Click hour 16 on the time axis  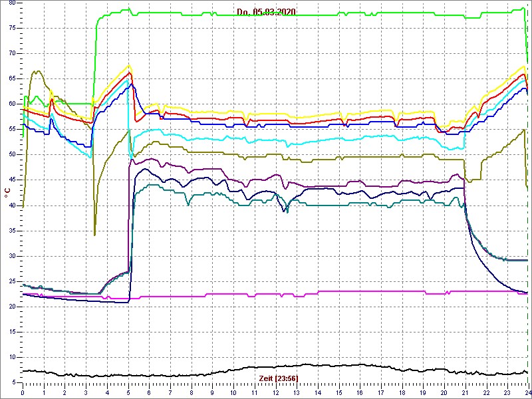(359, 392)
